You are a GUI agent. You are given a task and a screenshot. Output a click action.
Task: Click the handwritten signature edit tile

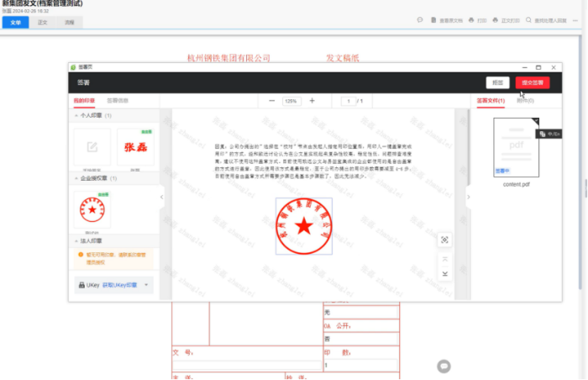(92, 147)
